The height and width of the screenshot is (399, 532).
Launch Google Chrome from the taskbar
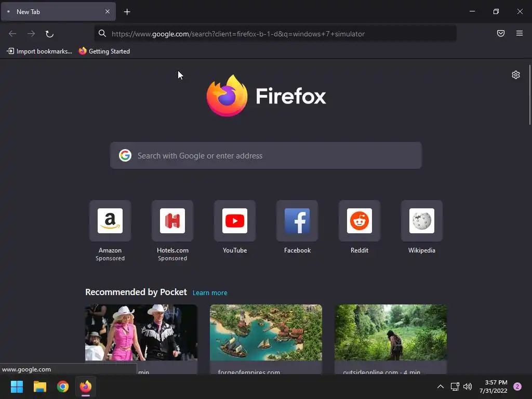click(x=63, y=387)
